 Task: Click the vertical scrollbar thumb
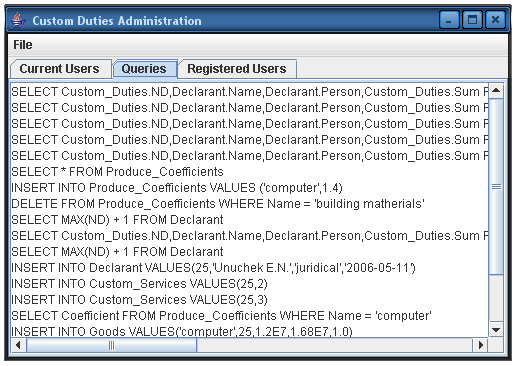pyautogui.click(x=496, y=187)
